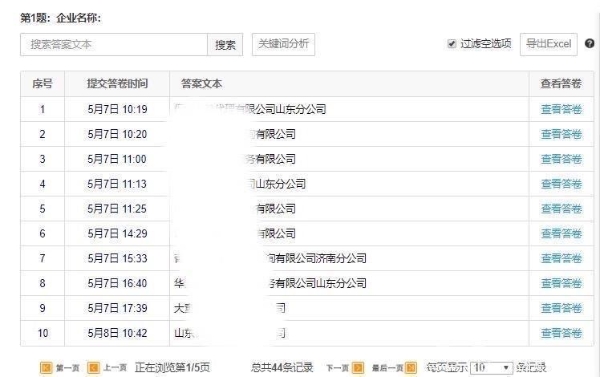Click the 提交答卷时间 column header
Screen dimensions: 600x377
(x=117, y=83)
